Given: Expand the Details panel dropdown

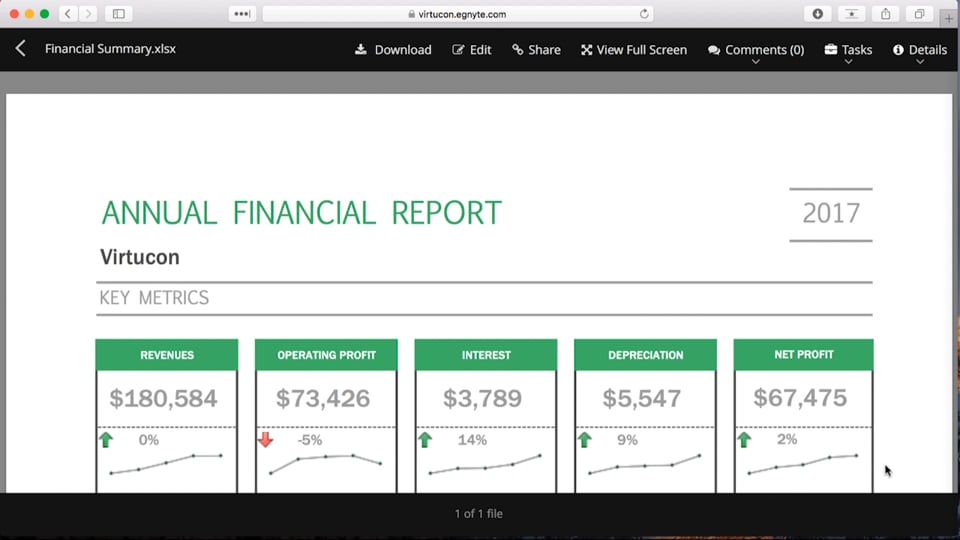Looking at the screenshot, I should 919,51.
